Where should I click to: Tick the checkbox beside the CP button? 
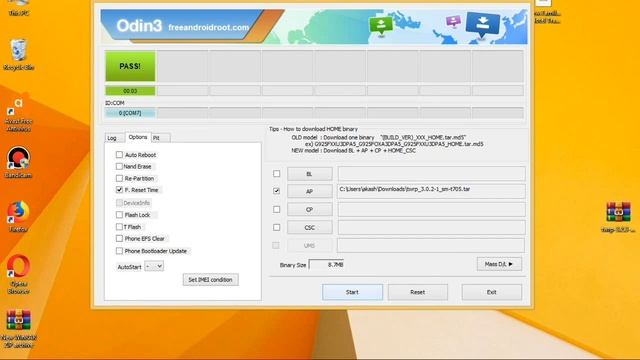coord(276,209)
